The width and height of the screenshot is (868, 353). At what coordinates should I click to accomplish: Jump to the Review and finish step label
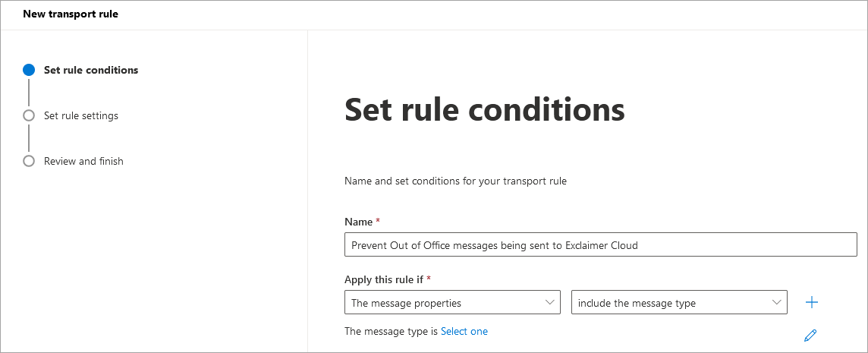[83, 161]
